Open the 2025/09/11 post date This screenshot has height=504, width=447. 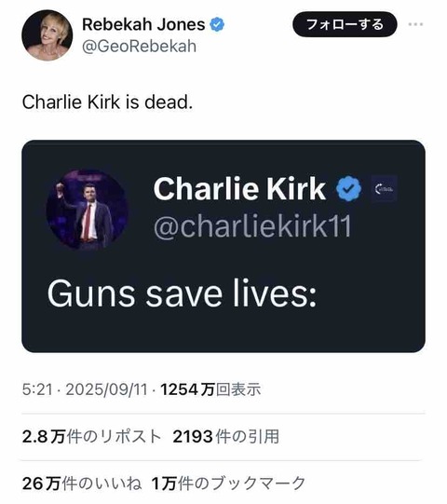[x=106, y=389]
